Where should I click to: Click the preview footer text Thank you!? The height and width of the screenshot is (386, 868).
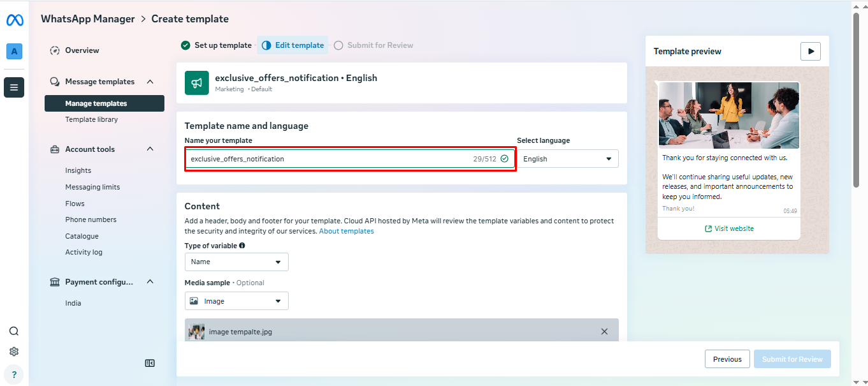click(x=678, y=209)
